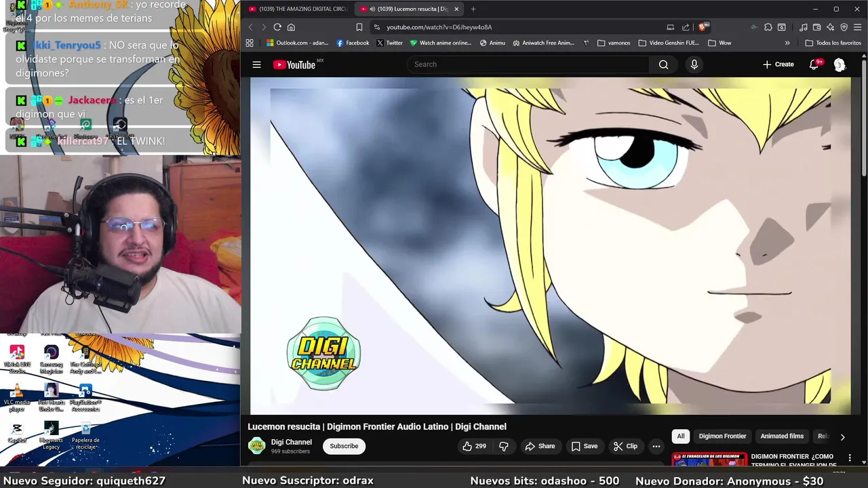
Task: Like the Lucemon resucita video
Action: point(474,446)
